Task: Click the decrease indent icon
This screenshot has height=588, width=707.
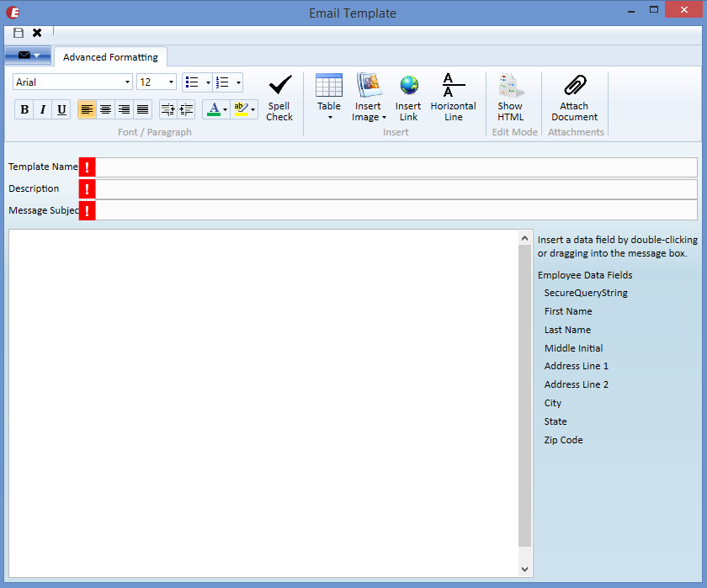Action: coord(168,109)
